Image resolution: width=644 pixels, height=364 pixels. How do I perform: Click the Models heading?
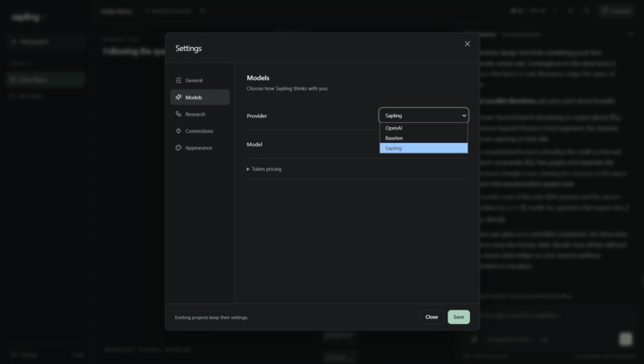coord(258,77)
